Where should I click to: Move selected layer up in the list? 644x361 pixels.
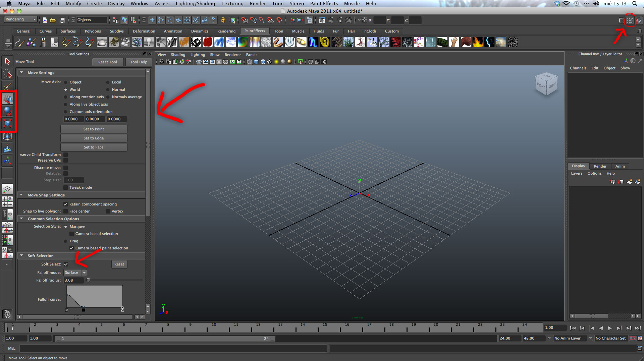(612, 182)
